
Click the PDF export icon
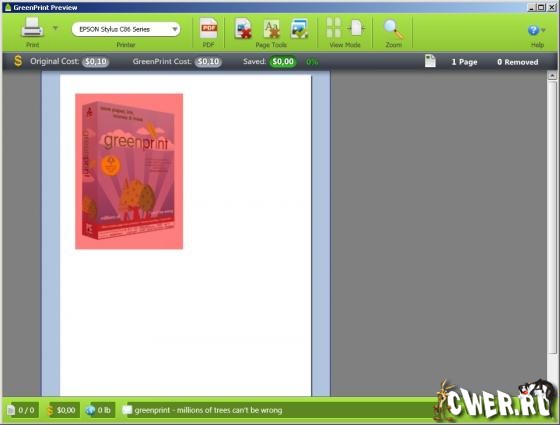pos(209,28)
